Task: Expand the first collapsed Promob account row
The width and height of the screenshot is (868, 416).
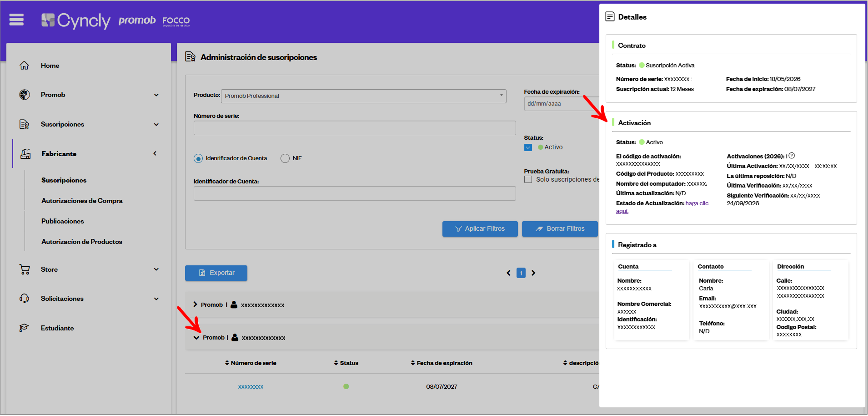Action: [195, 304]
